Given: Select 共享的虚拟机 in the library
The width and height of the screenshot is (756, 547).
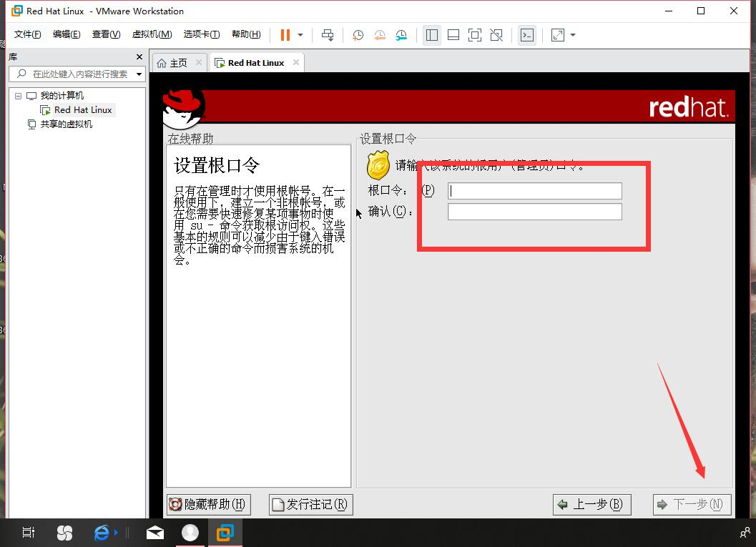Looking at the screenshot, I should click(66, 124).
